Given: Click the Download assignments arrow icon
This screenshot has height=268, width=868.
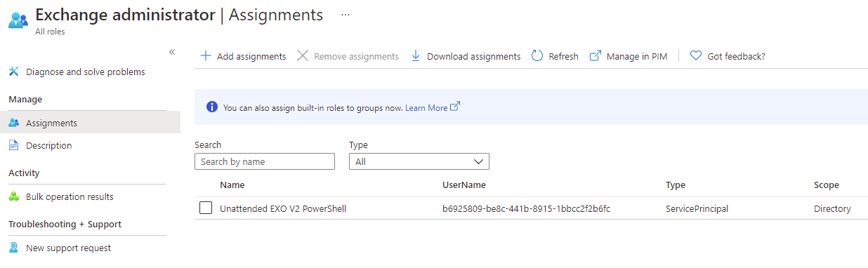Looking at the screenshot, I should (x=416, y=56).
